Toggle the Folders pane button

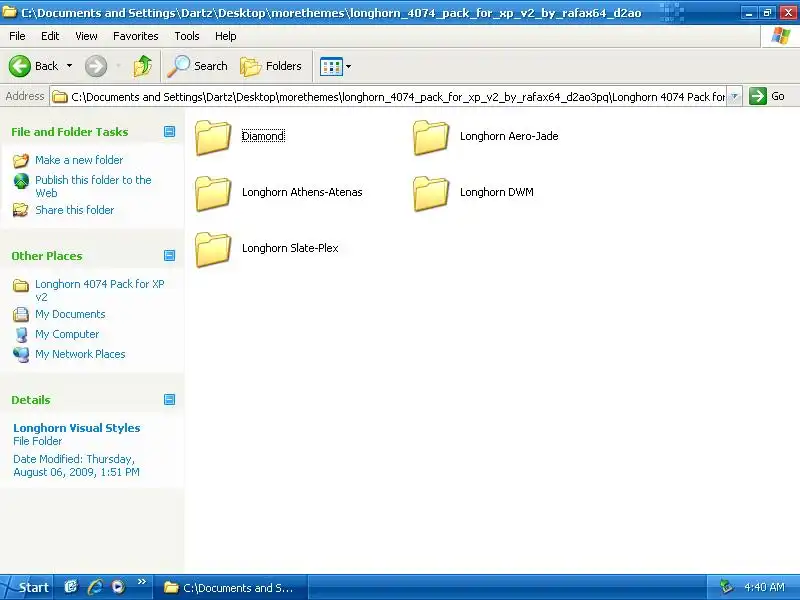pos(271,66)
